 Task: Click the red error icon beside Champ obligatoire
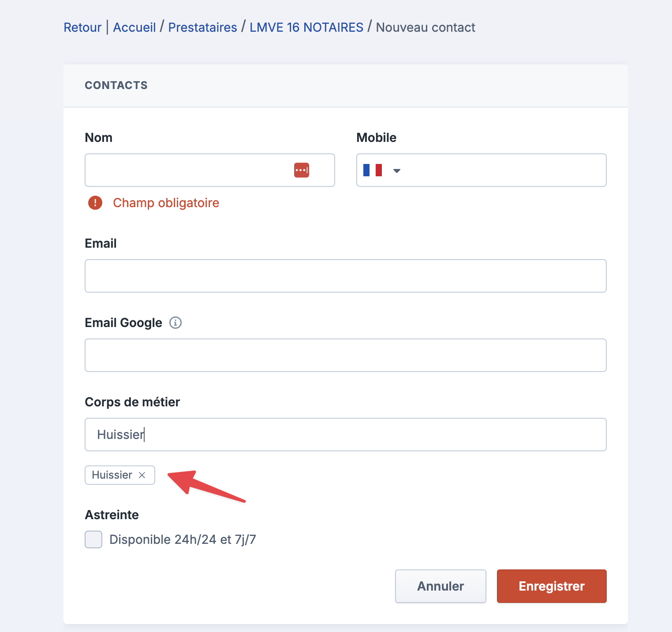point(95,203)
